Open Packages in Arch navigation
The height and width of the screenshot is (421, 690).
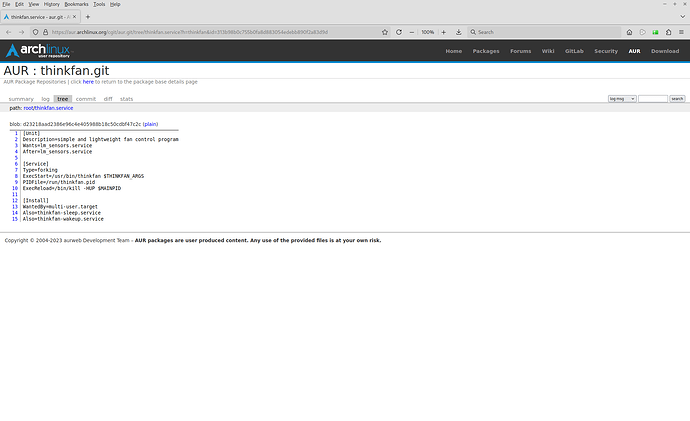(x=486, y=51)
